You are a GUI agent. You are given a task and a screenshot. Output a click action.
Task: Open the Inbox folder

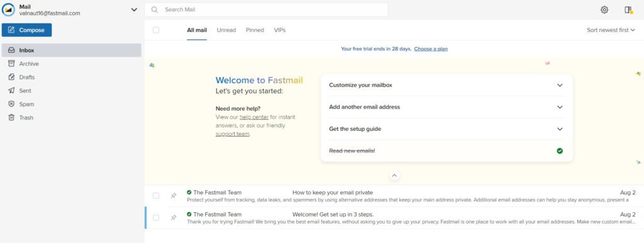click(x=72, y=50)
